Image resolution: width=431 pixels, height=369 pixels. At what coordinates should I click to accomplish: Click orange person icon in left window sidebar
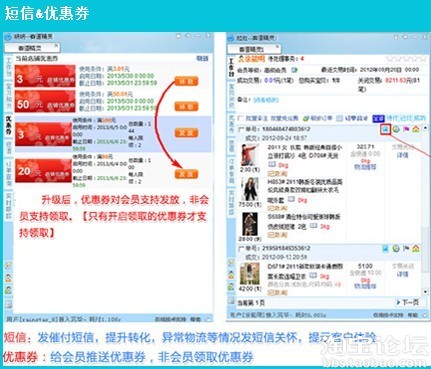tap(8, 278)
